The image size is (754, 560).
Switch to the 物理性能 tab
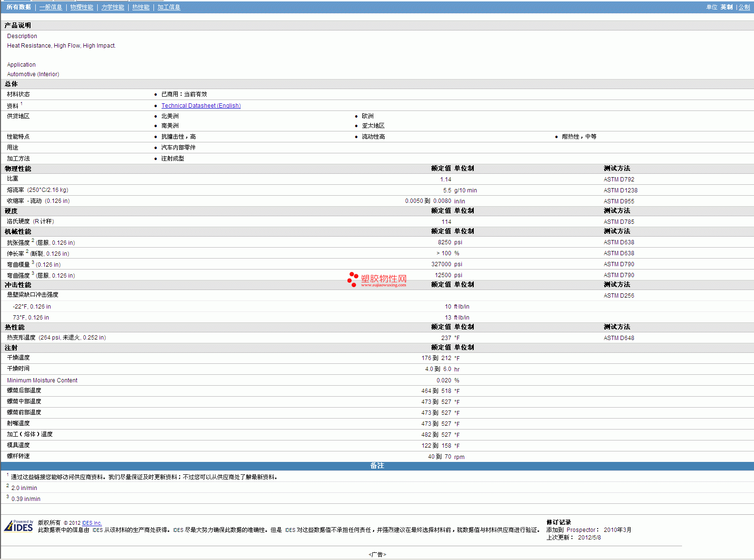pos(82,7)
